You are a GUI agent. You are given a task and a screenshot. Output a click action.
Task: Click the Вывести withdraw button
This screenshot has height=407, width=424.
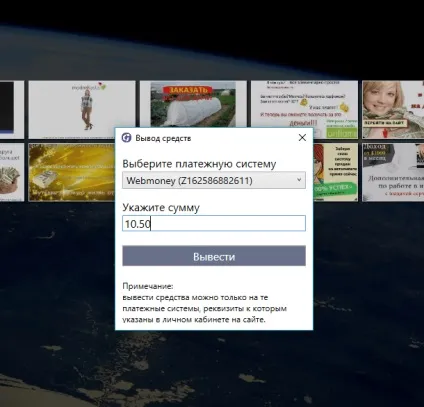pyautogui.click(x=214, y=256)
